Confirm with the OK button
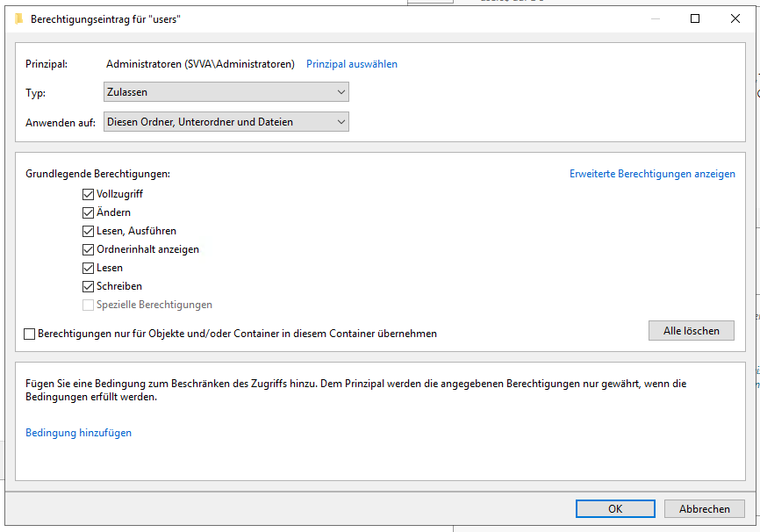 click(615, 508)
